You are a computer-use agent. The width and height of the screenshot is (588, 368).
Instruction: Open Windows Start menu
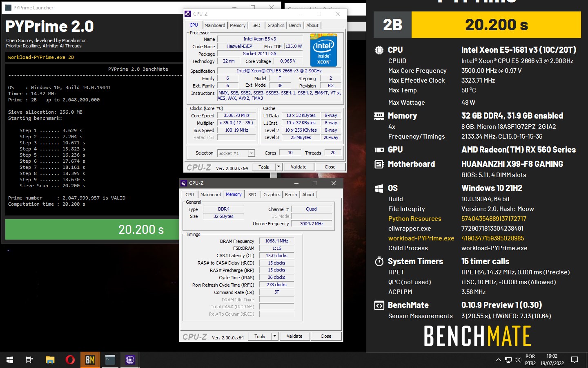point(10,360)
